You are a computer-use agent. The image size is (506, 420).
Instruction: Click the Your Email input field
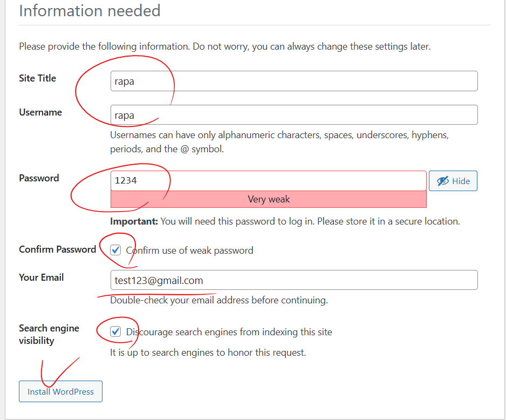click(x=294, y=280)
